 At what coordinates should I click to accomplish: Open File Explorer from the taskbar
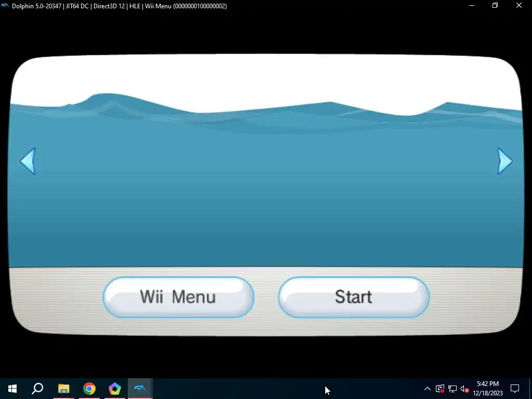(63, 389)
